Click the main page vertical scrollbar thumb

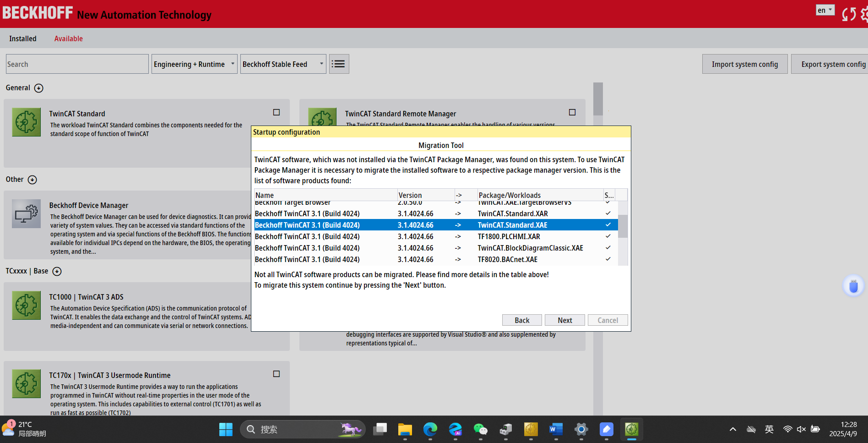598,99
